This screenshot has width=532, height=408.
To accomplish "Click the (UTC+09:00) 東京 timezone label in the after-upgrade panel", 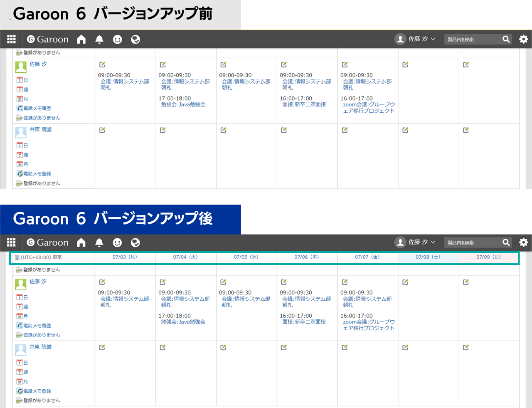I will click(x=41, y=257).
